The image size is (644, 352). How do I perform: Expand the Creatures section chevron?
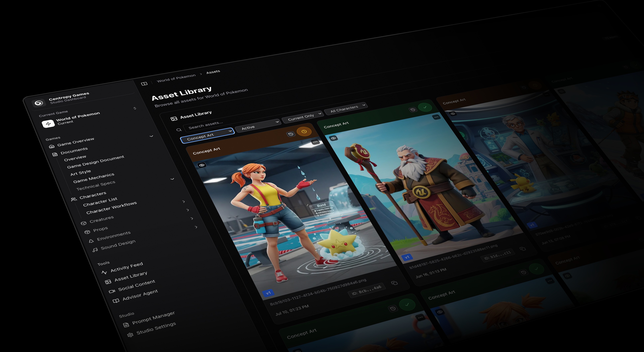coord(192,218)
